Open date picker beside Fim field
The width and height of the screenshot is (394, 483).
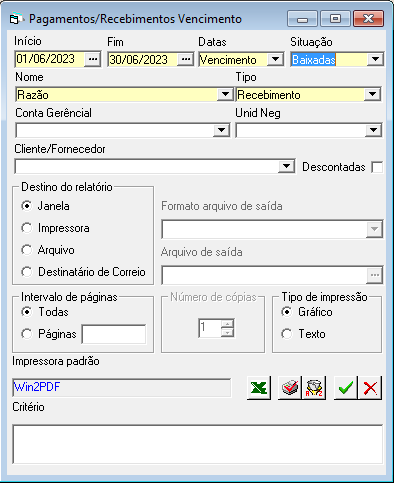coord(185,60)
